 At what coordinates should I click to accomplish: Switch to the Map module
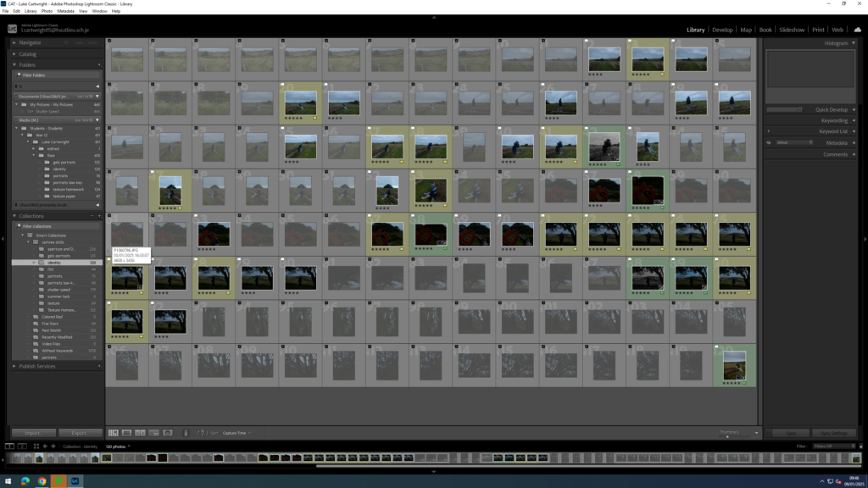746,30
